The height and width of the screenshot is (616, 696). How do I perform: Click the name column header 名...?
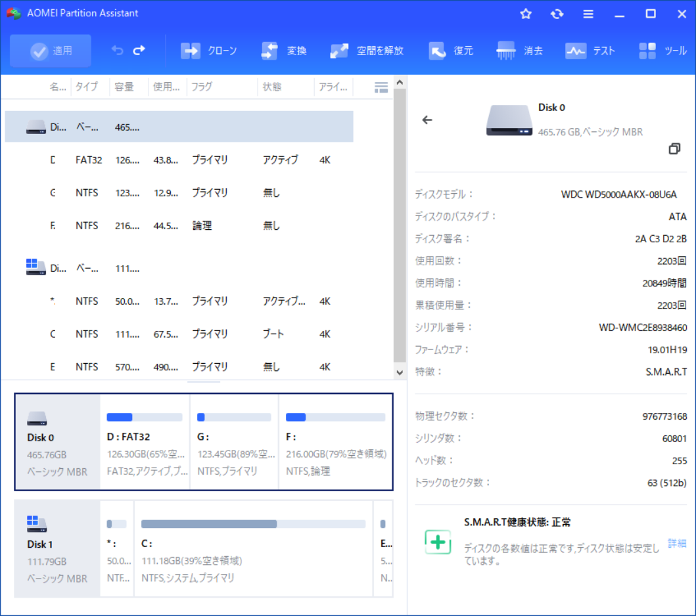tap(57, 87)
